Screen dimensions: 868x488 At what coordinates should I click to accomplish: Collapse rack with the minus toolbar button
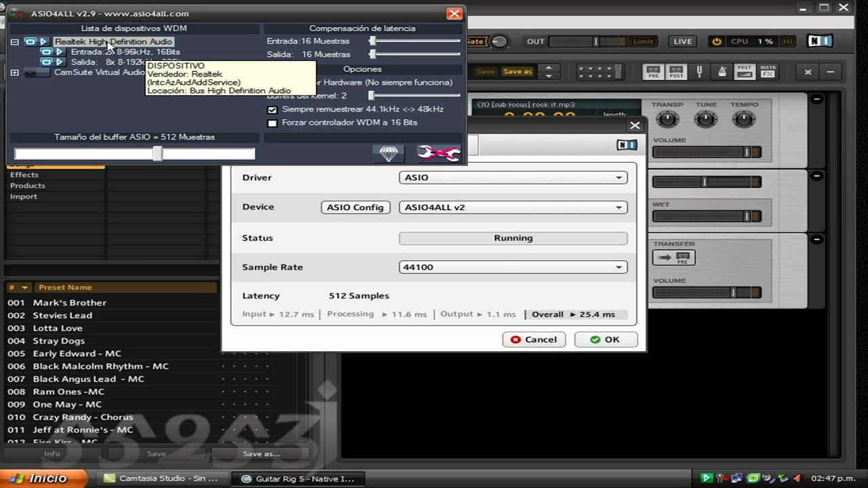pyautogui.click(x=831, y=71)
